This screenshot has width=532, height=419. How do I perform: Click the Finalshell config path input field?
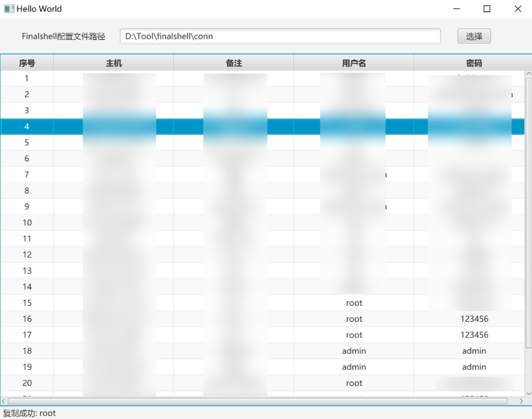[x=280, y=36]
